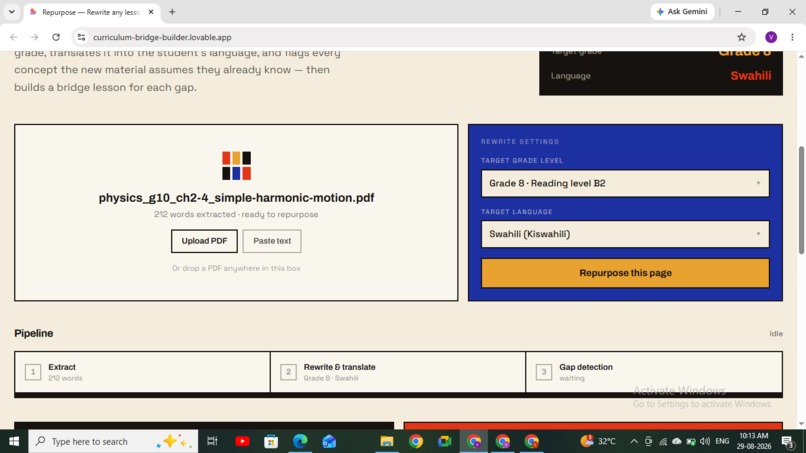Click the physics_g10_ch2-4 PDF filename text
This screenshot has width=806, height=453.
pos(236,198)
